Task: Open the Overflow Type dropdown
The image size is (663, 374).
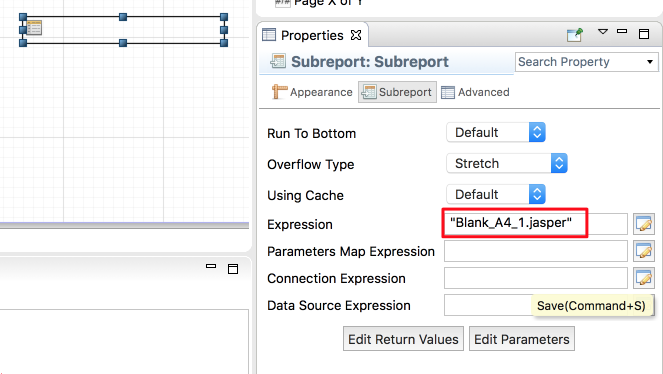Action: 507,163
